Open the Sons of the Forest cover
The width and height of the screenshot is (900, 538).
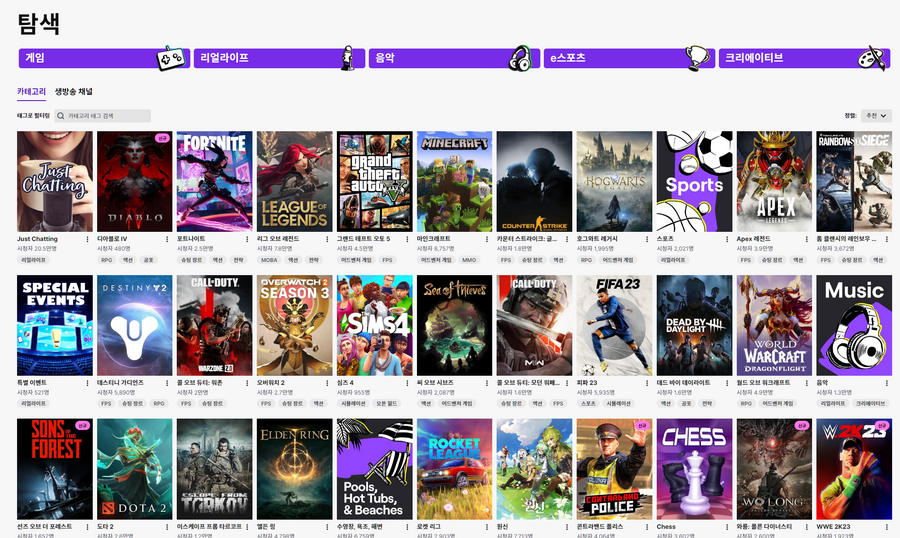pos(55,469)
